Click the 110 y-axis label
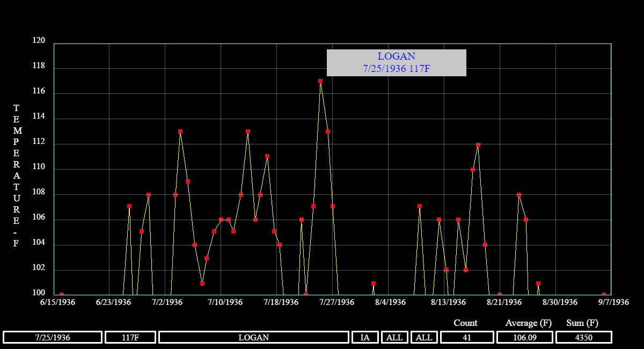Viewport: 644px width, 349px height. coord(39,168)
